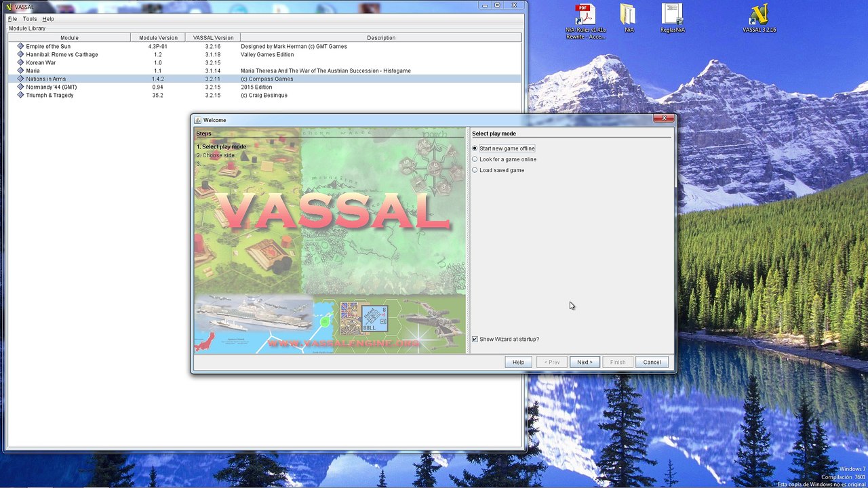This screenshot has width=868, height=488.
Task: Uncheck Show Wizard at startup
Action: pos(475,339)
